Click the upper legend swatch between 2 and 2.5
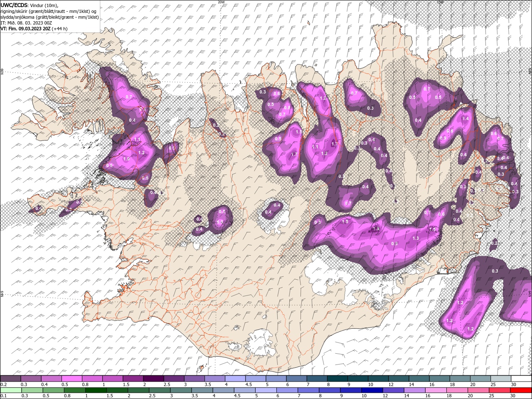The height and width of the screenshot is (399, 532). 153,379
